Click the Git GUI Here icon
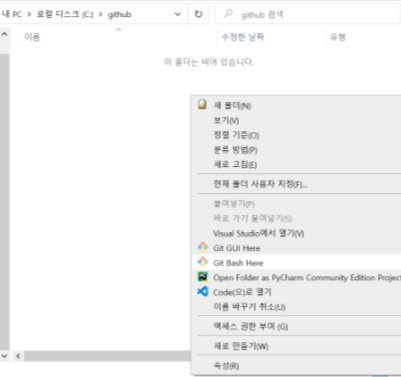The image size is (401, 377). coord(203,247)
